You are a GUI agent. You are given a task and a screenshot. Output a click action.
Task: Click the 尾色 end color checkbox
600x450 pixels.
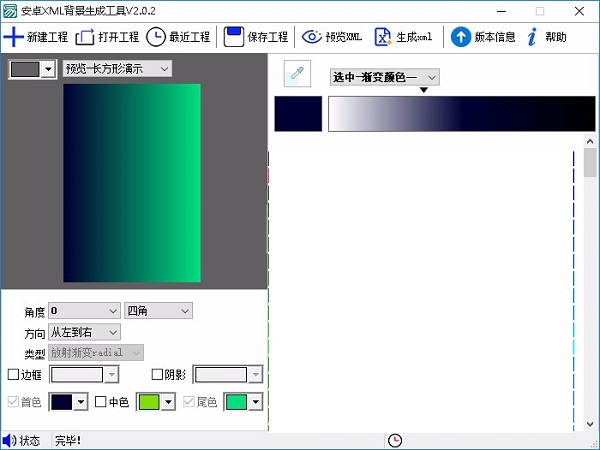(x=189, y=402)
